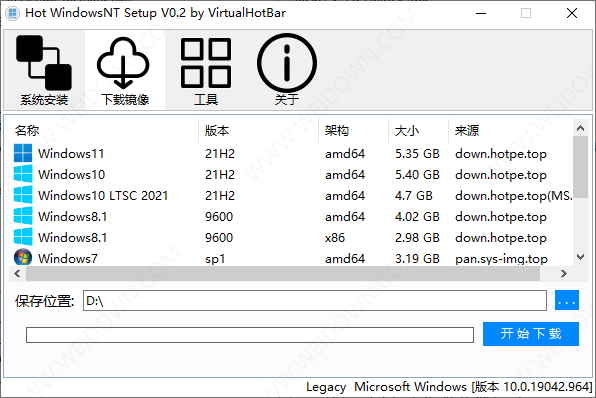Click the 5.40 GB size cell

[417, 174]
